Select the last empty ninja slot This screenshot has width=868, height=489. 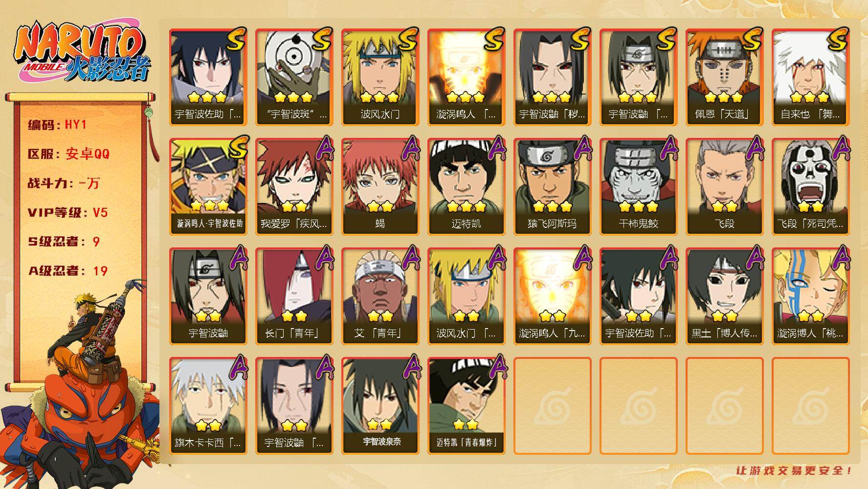coord(810,406)
